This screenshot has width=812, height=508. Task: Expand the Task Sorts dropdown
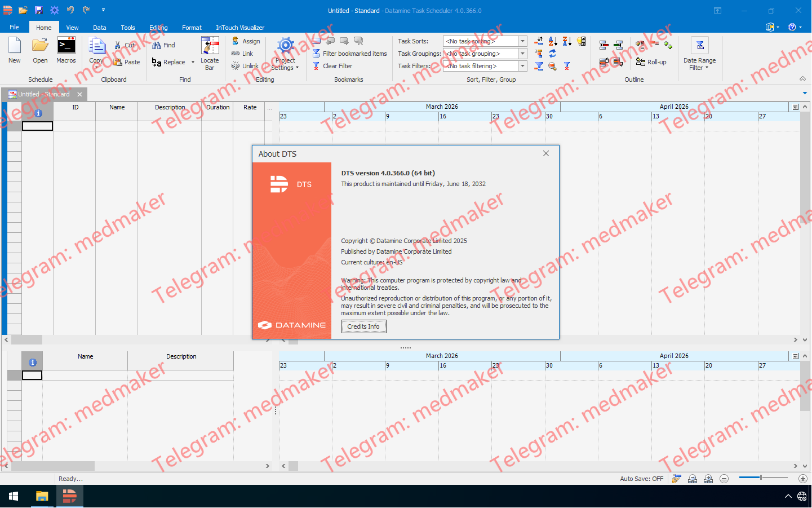(522, 41)
